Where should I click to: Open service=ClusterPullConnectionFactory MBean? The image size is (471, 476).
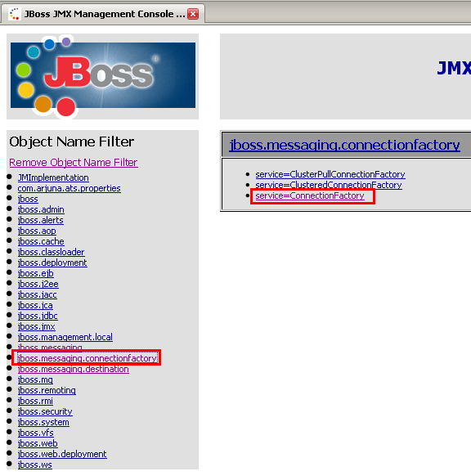pos(330,174)
